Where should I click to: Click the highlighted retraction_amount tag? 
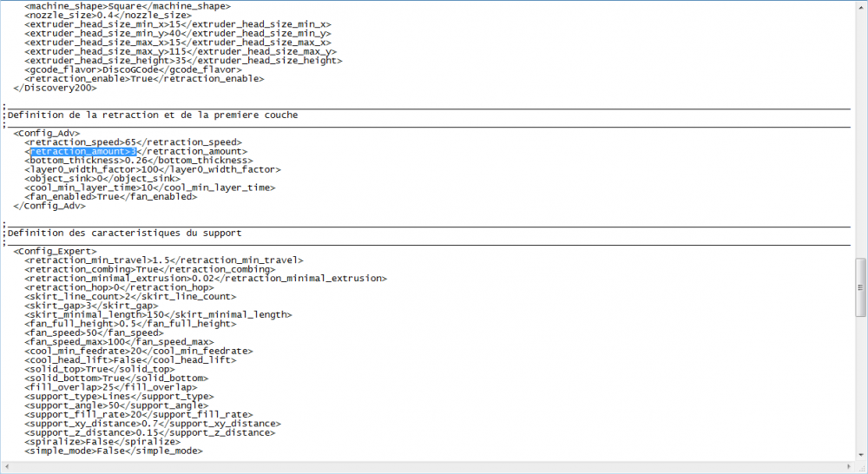tap(83, 151)
